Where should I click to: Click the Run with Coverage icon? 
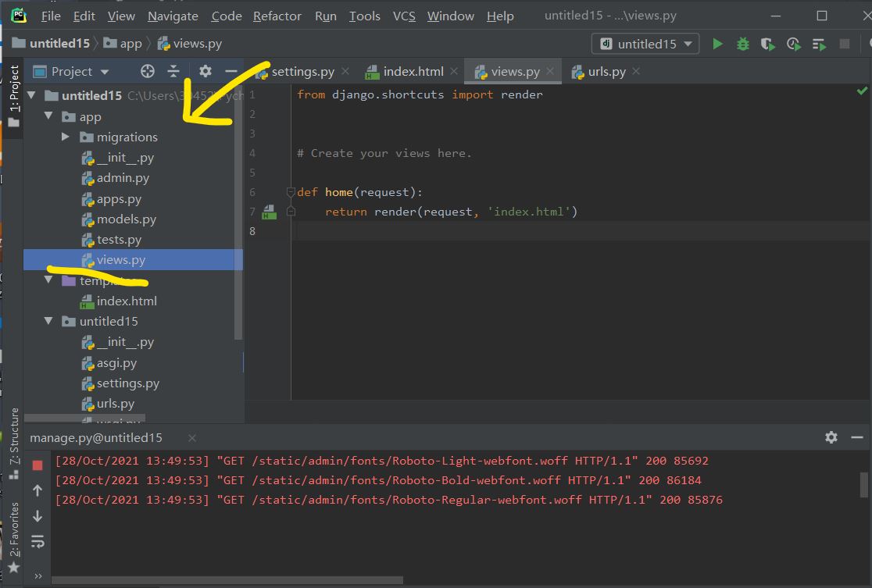767,45
